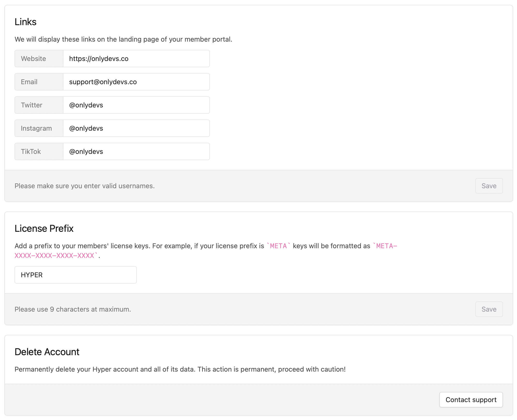Click the License Prefix heading

(x=44, y=228)
